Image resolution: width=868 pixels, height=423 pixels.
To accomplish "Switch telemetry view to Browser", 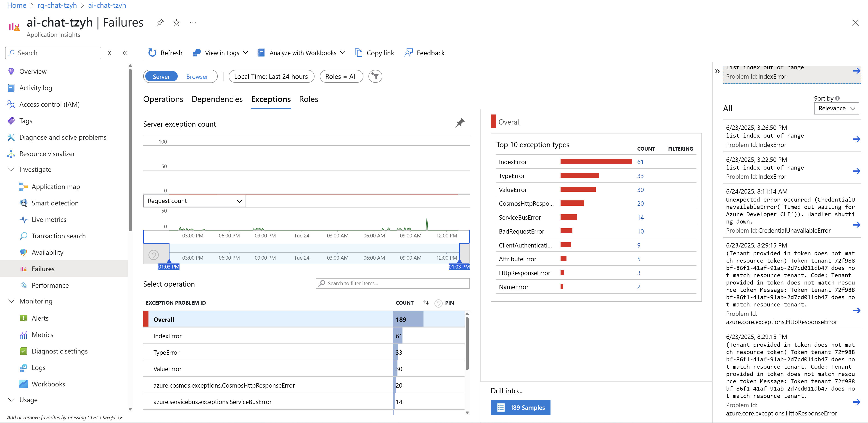I will [x=197, y=77].
